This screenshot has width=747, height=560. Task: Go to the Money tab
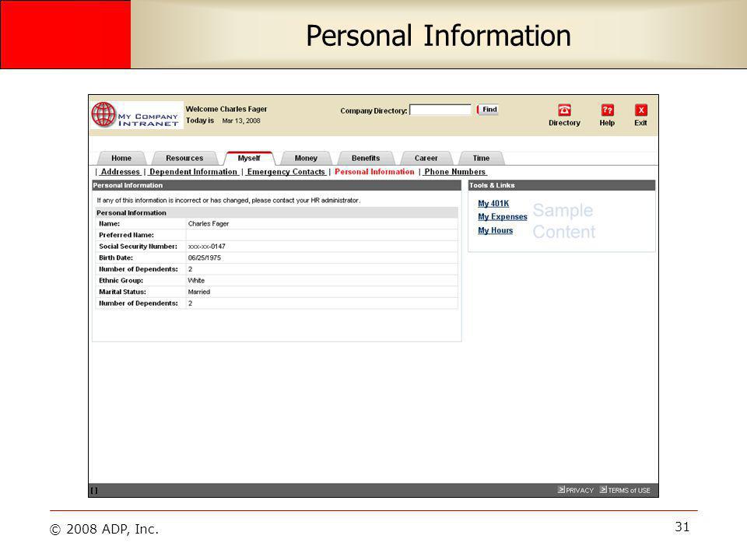tap(306, 158)
